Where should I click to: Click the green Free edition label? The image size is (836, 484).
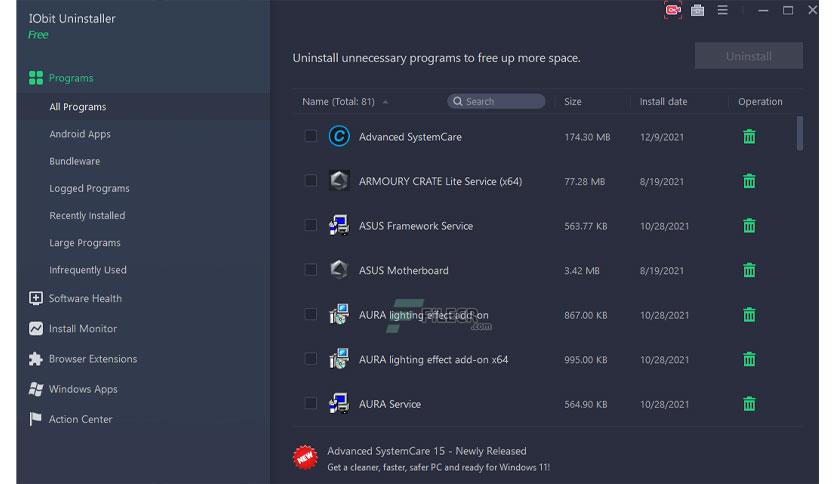[x=38, y=35]
